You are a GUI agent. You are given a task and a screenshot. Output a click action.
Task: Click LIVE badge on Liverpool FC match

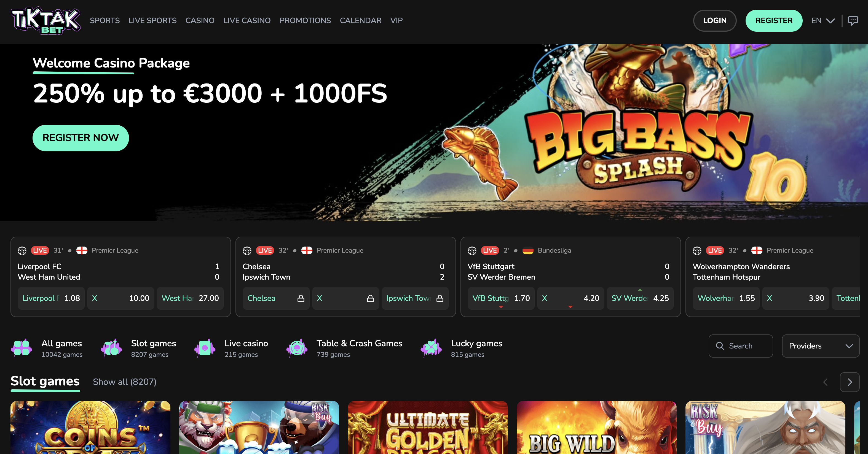click(x=40, y=250)
